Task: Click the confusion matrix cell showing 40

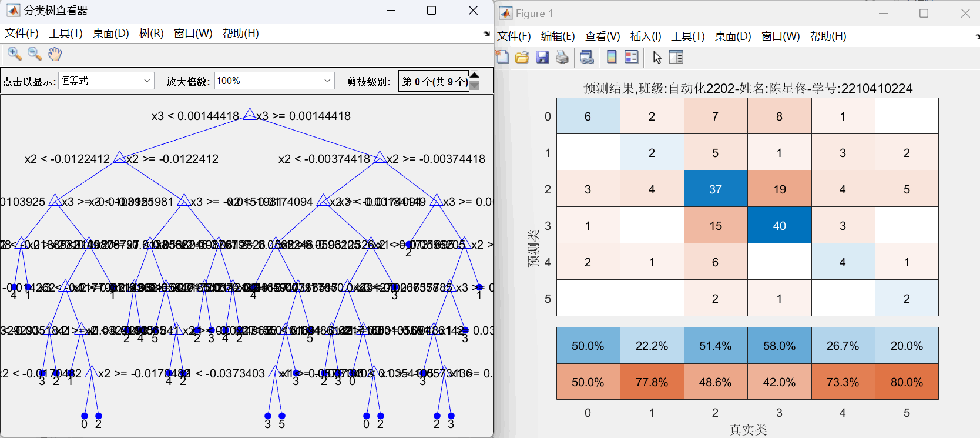Action: tap(780, 226)
